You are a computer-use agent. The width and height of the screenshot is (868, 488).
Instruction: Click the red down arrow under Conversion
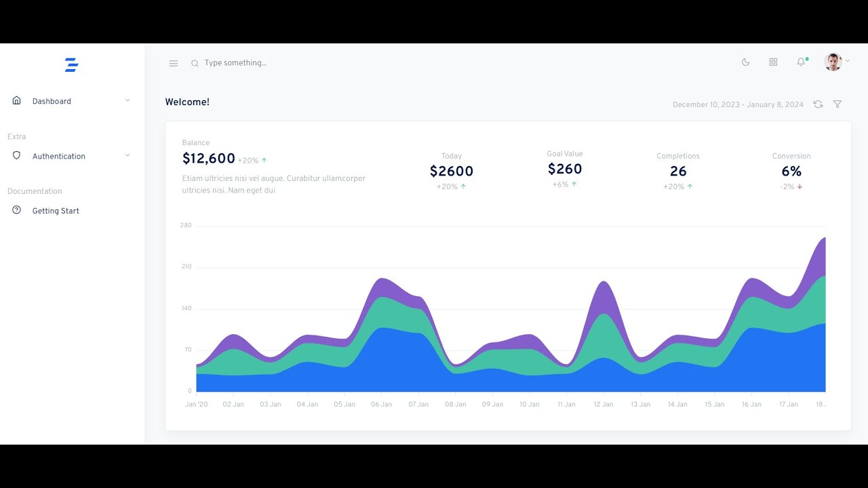[800, 186]
